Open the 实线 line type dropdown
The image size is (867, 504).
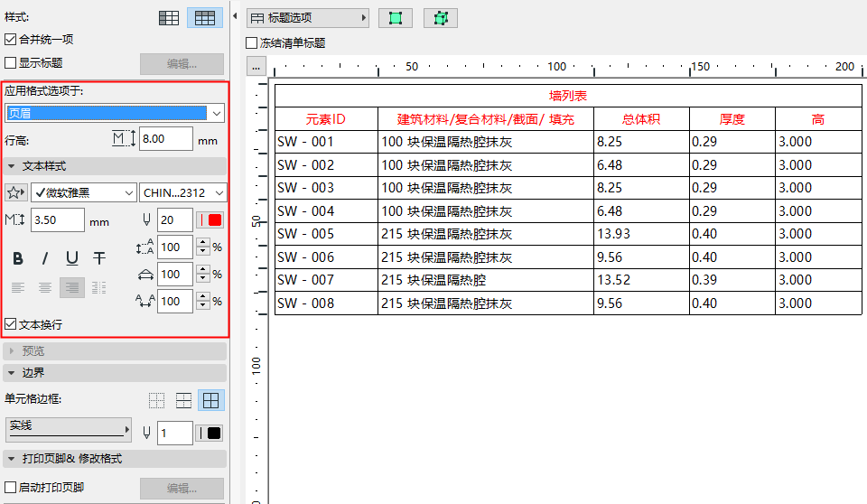pyautogui.click(x=68, y=429)
